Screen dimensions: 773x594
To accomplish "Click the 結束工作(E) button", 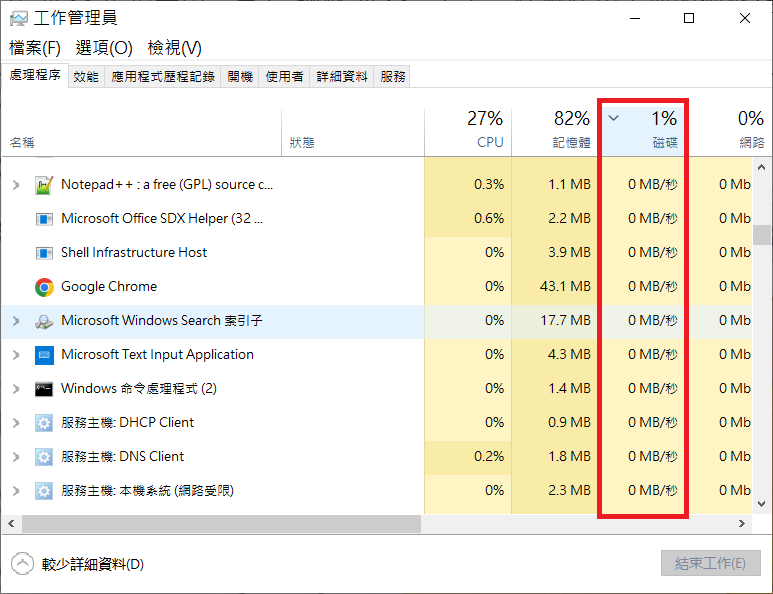I will tap(710, 563).
